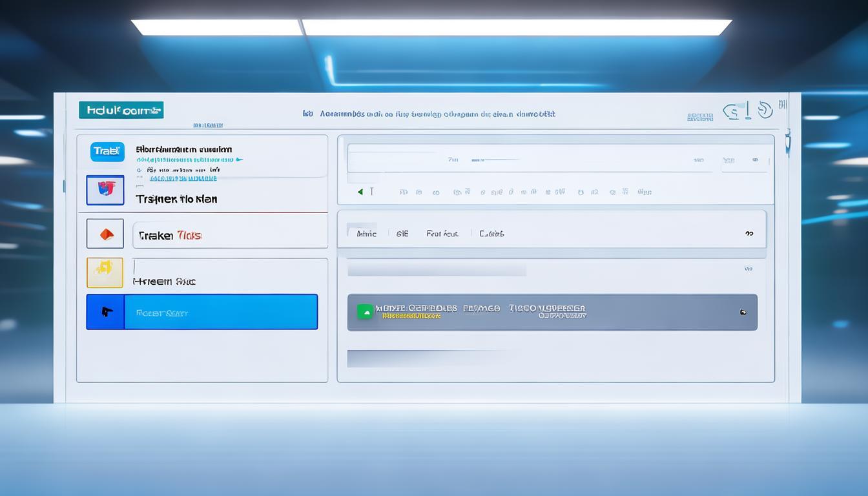868x496 pixels.
Task: Click the small green left-arrow icon
Action: (360, 192)
